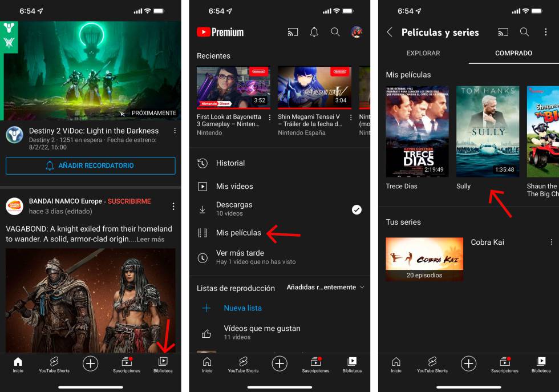Tap create plus button in Películas y series screen
The image size is (559, 392).
point(468,363)
